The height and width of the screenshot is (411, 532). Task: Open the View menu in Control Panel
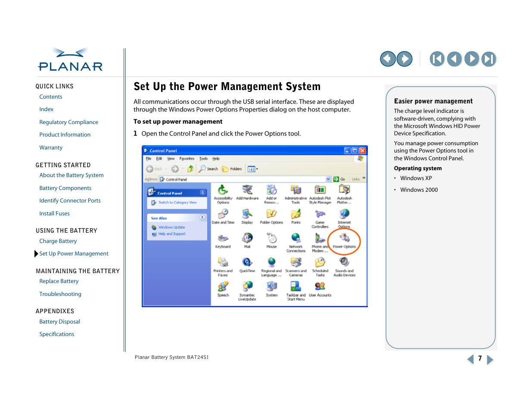tap(171, 159)
